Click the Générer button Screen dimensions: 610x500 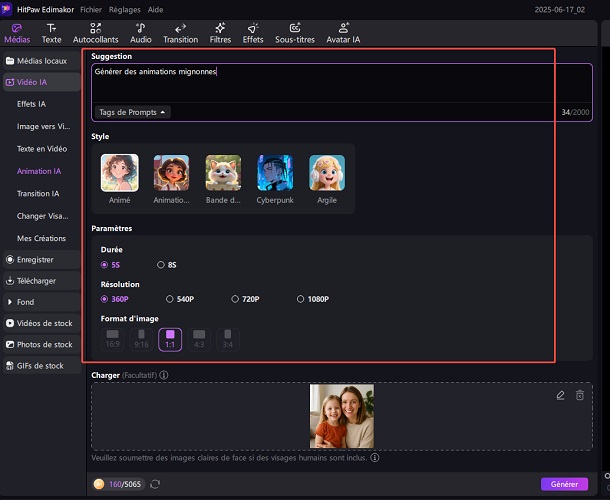coord(564,484)
